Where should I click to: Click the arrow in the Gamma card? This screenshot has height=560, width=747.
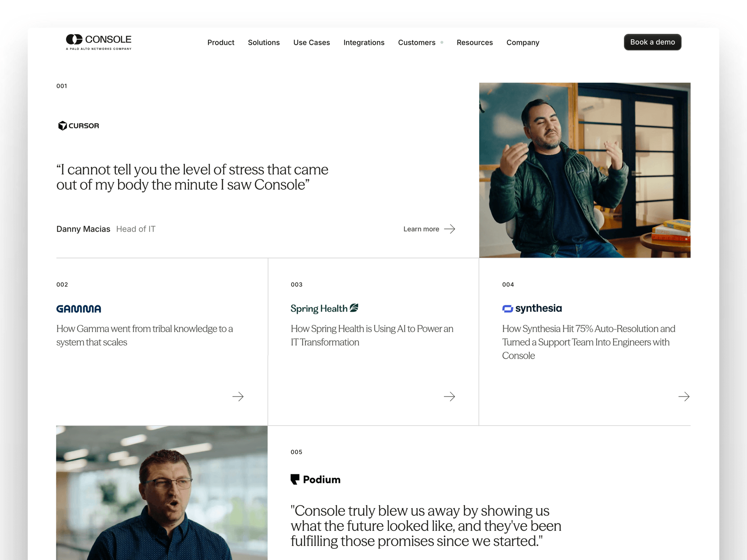(238, 396)
